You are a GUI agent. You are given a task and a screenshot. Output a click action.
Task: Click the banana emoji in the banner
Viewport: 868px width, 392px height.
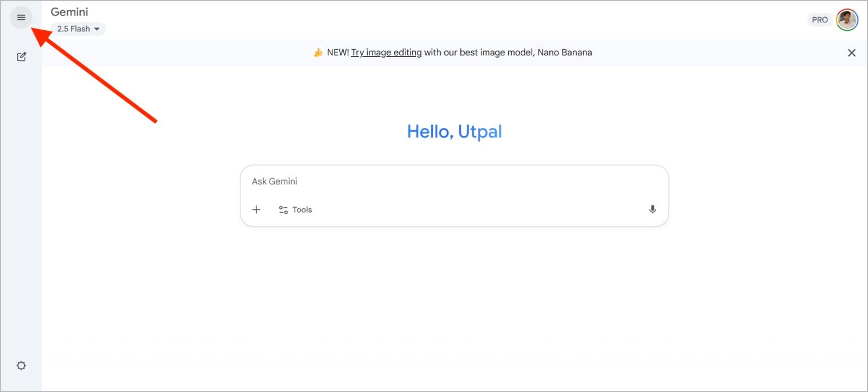tap(318, 52)
